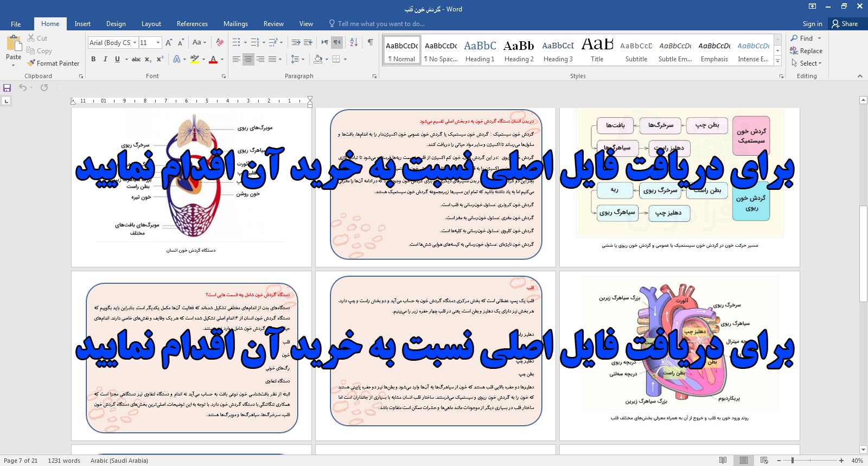Decrease paragraph indent
Image resolution: width=868 pixels, height=466 pixels.
[x=296, y=42]
